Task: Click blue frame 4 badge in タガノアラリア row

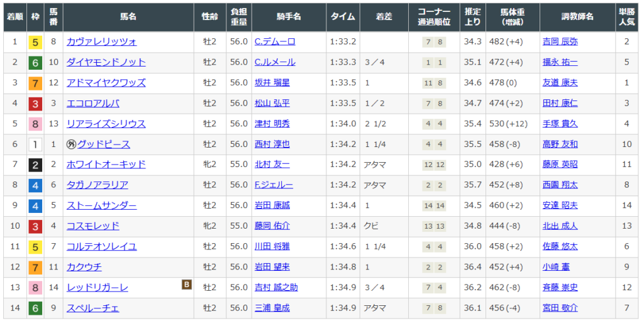Action: [35, 185]
